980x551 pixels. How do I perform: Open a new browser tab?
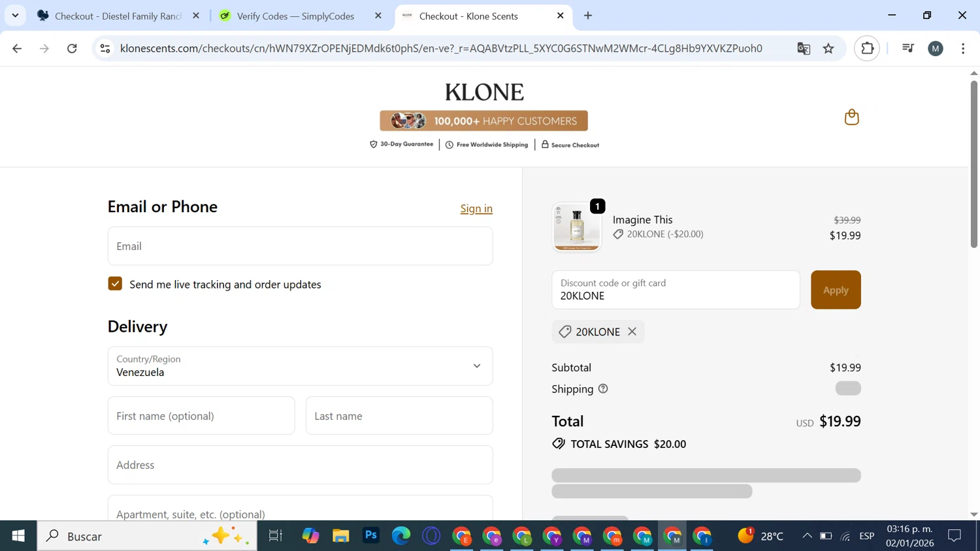[x=588, y=16]
